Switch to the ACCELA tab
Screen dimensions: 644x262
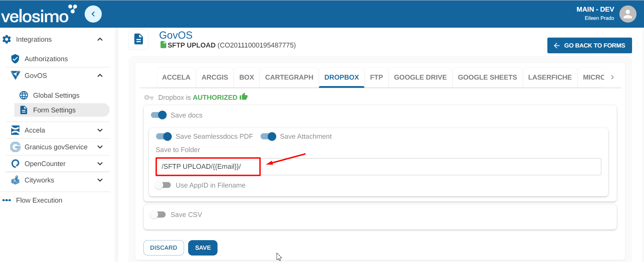pos(176,78)
